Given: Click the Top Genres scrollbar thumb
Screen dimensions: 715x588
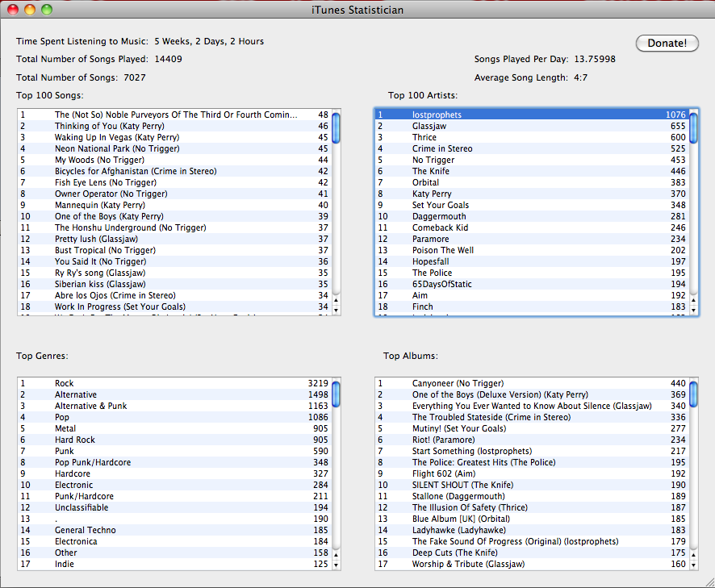Looking at the screenshot, I should click(336, 394).
